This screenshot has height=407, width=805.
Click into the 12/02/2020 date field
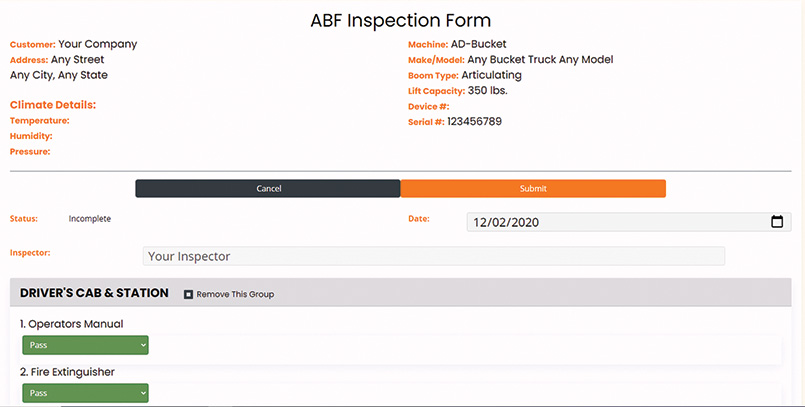coord(629,222)
